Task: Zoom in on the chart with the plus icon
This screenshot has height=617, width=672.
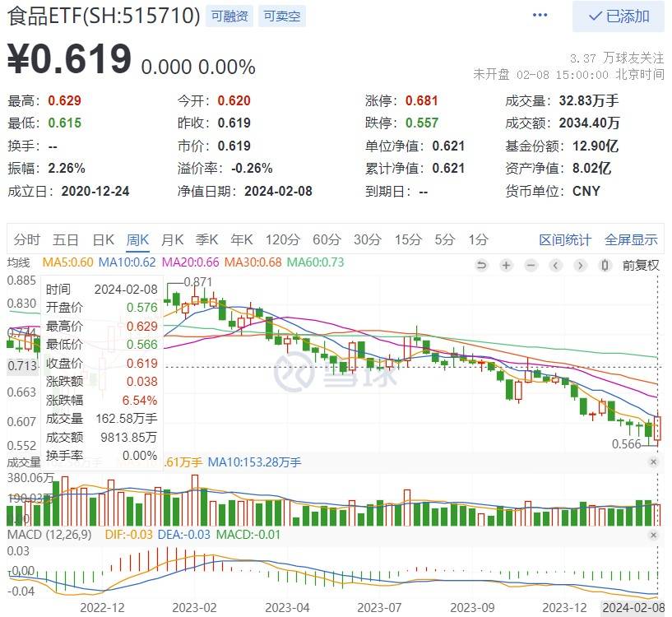Action: click(x=505, y=265)
